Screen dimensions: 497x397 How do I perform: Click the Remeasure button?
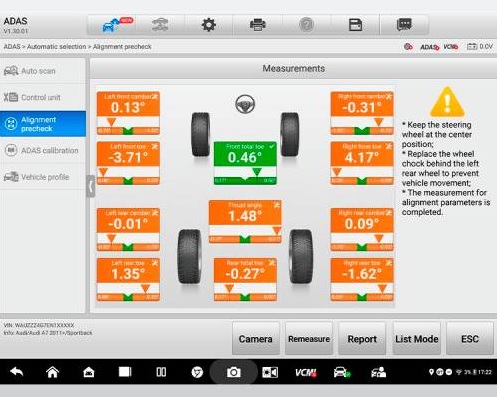(309, 339)
